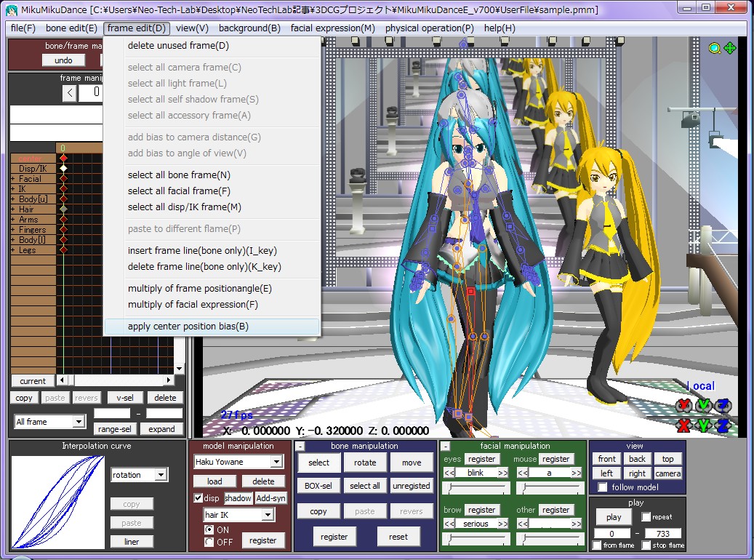The height and width of the screenshot is (560, 754).
Task: Click the timeline vertical scroll down arrow
Action: pyautogui.click(x=180, y=369)
